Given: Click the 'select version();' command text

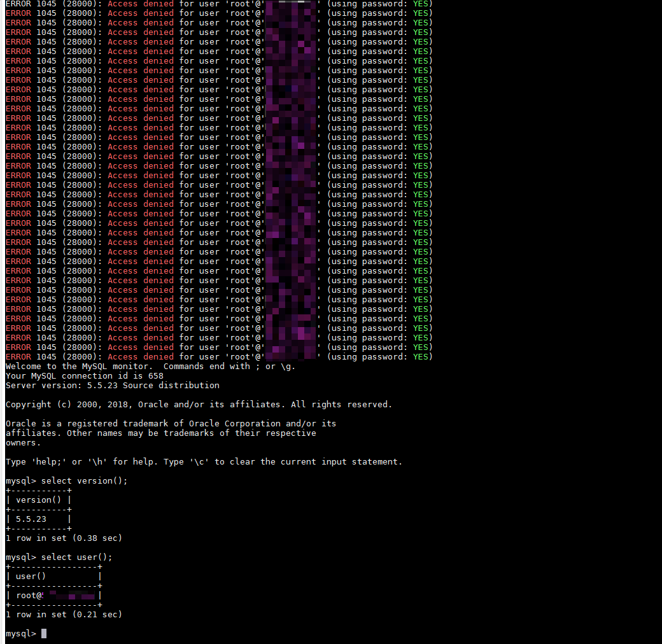Looking at the screenshot, I should tap(84, 481).
